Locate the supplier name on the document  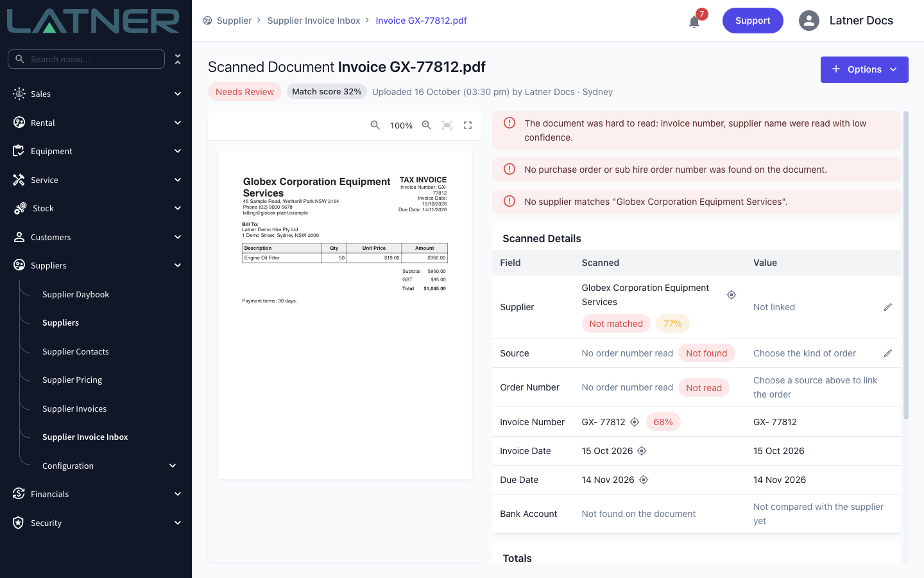coord(732,295)
